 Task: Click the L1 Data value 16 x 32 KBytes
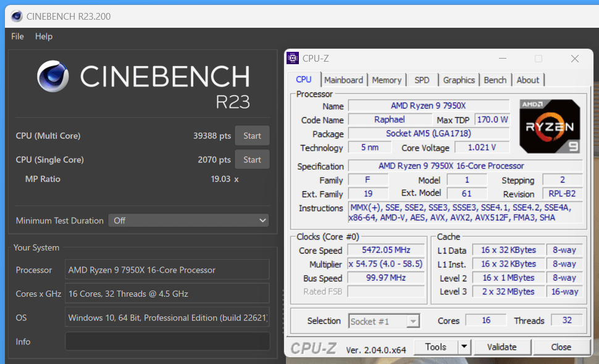coord(508,250)
